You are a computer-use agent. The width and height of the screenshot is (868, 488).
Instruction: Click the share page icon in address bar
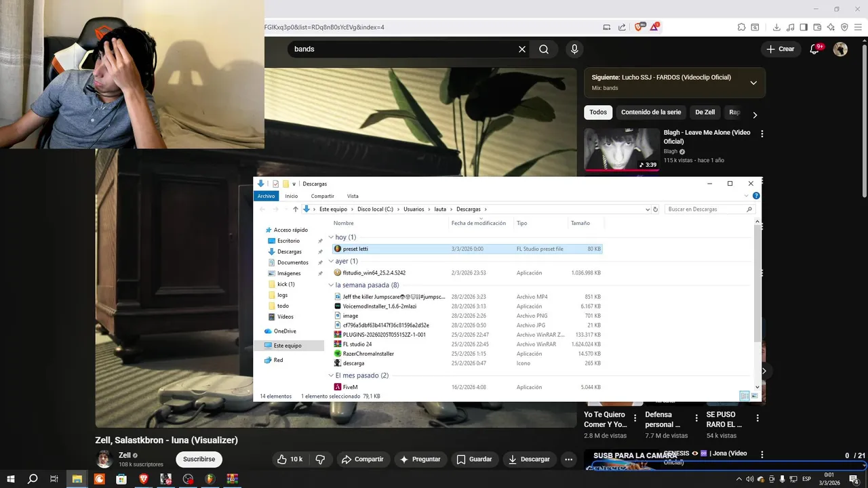[x=622, y=27]
